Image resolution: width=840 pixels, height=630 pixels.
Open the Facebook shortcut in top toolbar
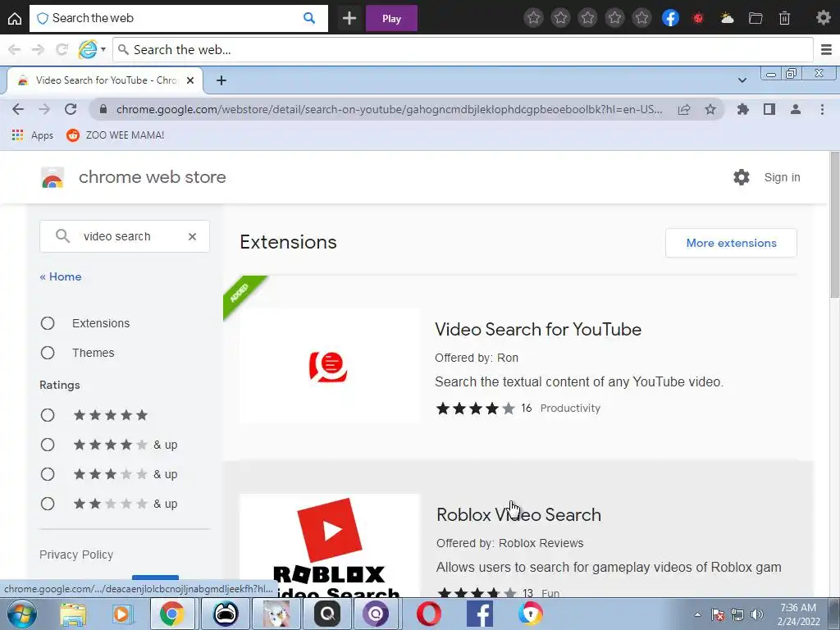[x=670, y=18]
